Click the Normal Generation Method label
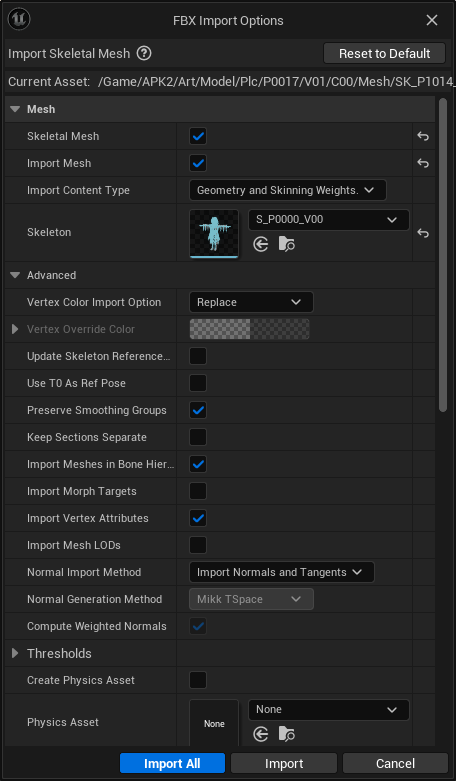456x781 pixels. coord(95,599)
